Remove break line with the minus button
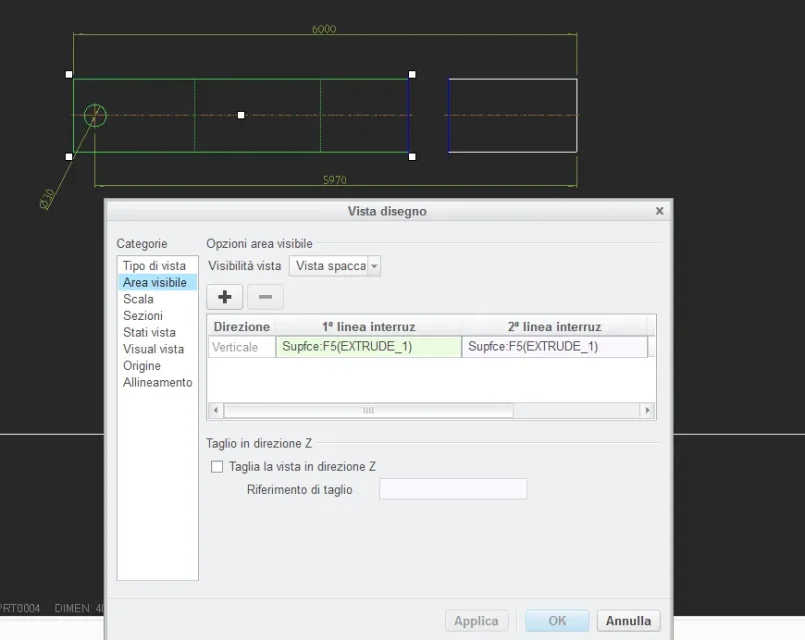805x640 pixels. (265, 297)
